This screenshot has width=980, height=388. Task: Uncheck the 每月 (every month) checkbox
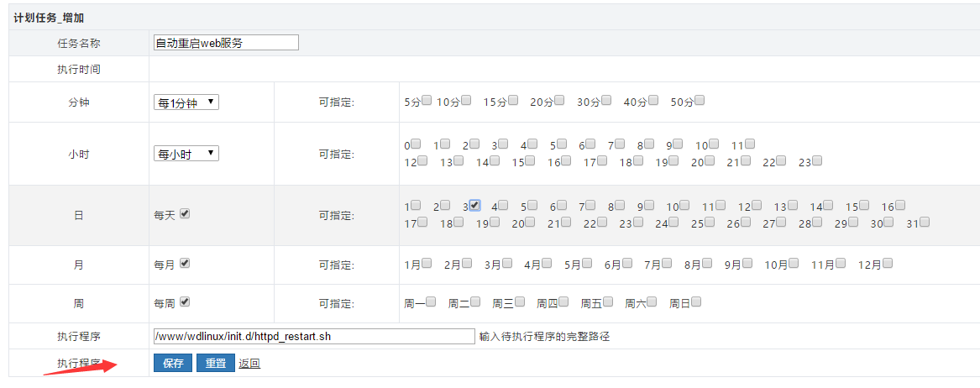coord(185,263)
